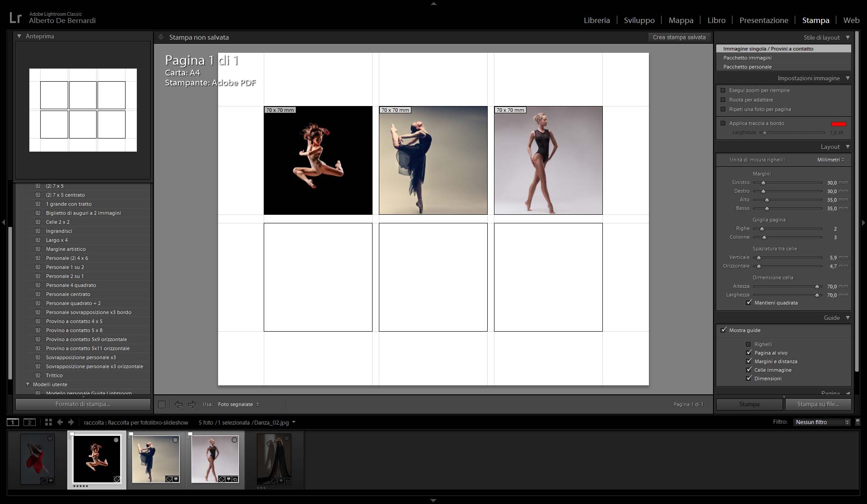Select Trittico template in list
Image resolution: width=867 pixels, height=504 pixels.
tap(54, 375)
